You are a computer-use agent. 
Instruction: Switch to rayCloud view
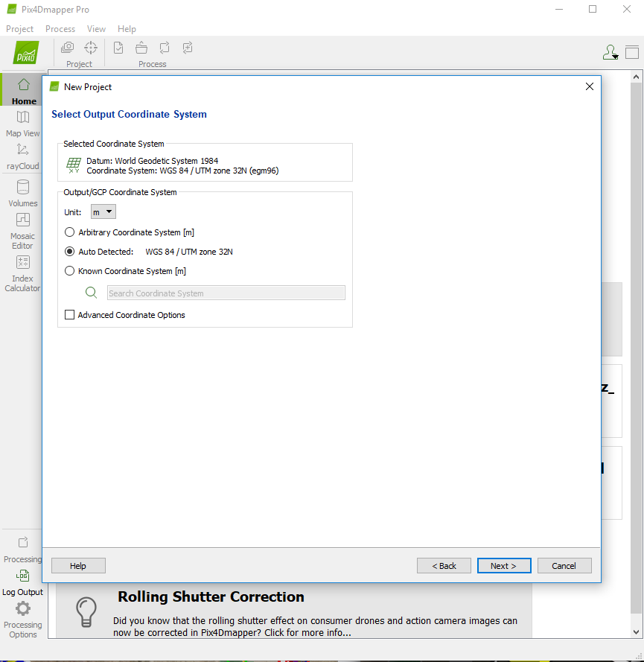pos(23,150)
